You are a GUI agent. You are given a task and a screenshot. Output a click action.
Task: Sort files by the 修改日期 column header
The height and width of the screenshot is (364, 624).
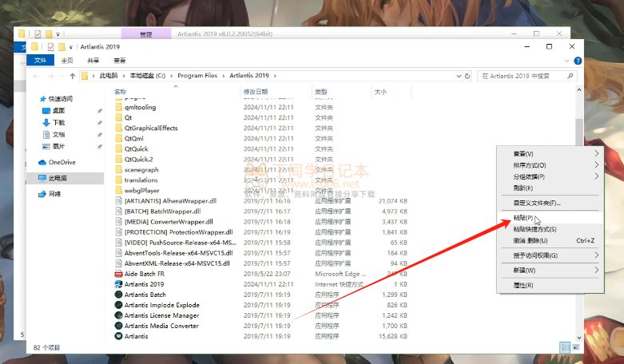click(254, 92)
